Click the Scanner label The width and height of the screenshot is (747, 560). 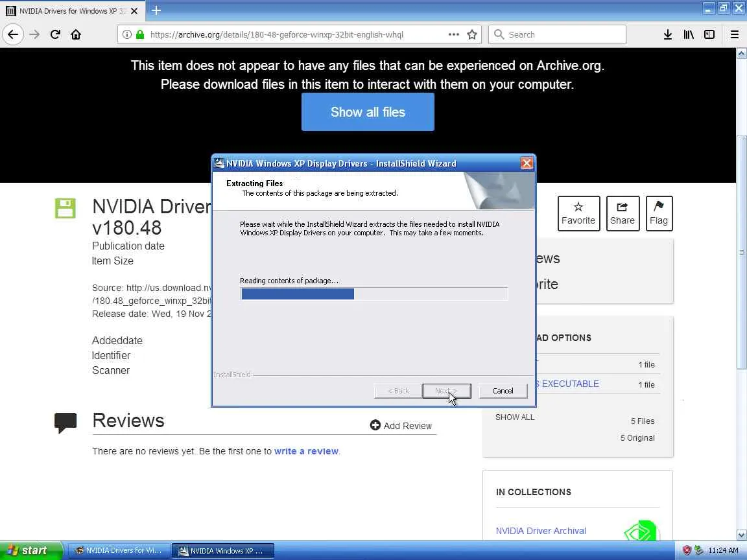[x=110, y=371]
